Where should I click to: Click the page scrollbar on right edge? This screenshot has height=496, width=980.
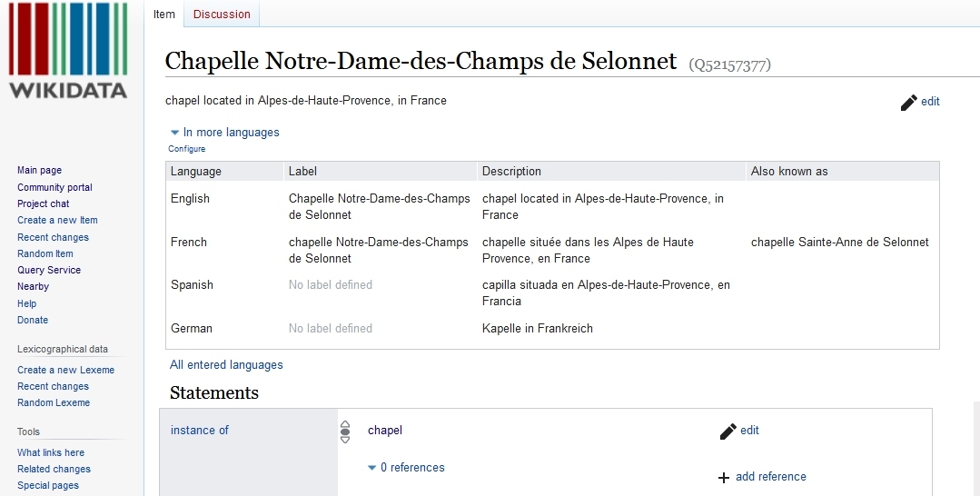click(976, 449)
